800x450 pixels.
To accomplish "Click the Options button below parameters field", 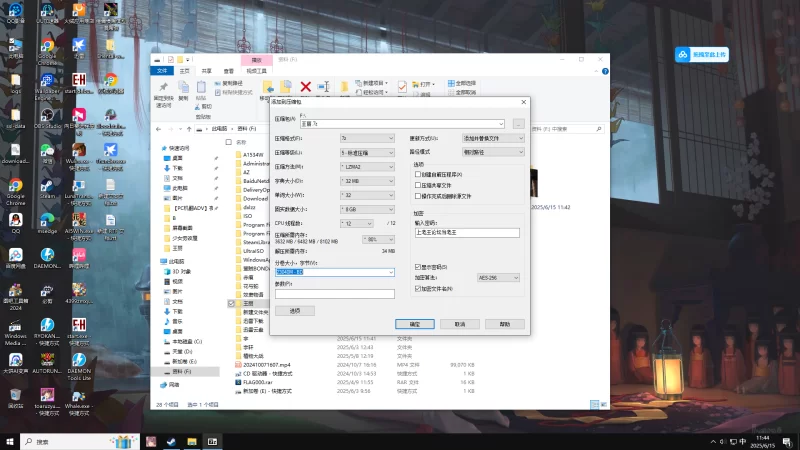I will 295,311.
